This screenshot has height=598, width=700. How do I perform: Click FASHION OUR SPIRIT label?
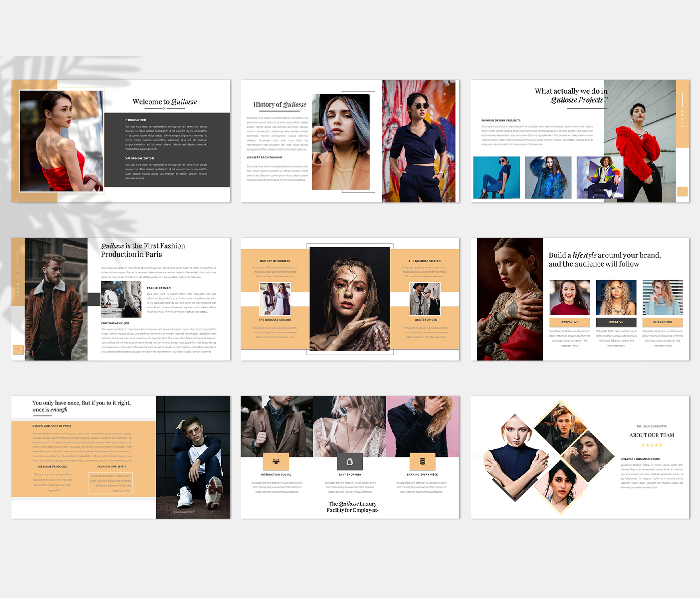[112, 466]
